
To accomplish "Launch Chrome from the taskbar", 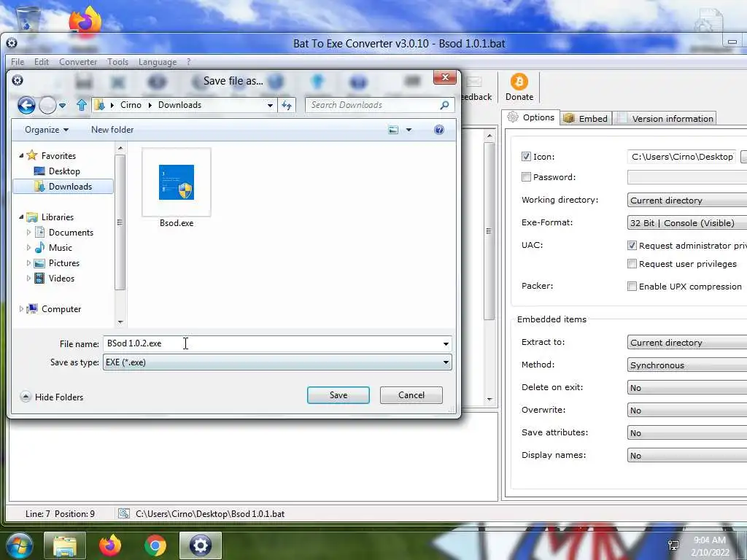I will [x=155, y=545].
